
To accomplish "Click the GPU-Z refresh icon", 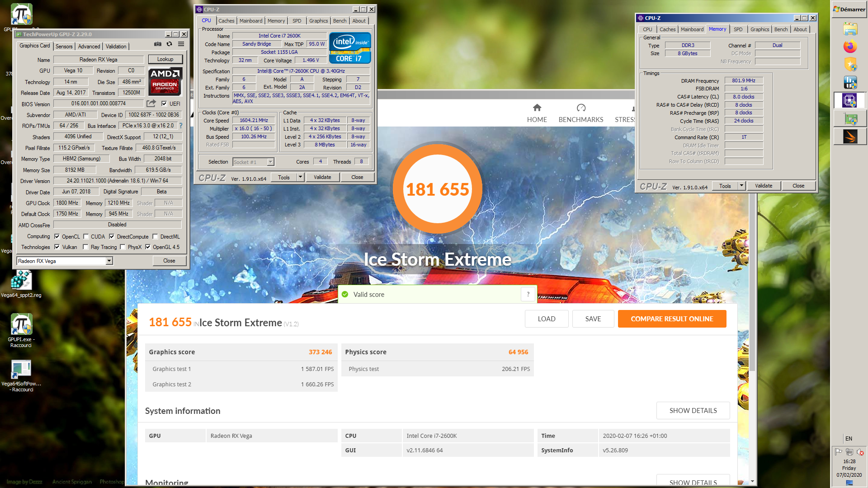I will 169,44.
